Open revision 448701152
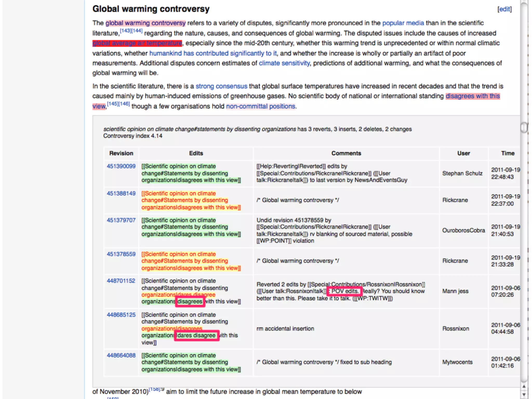This screenshot has height=399, width=532. click(x=121, y=281)
